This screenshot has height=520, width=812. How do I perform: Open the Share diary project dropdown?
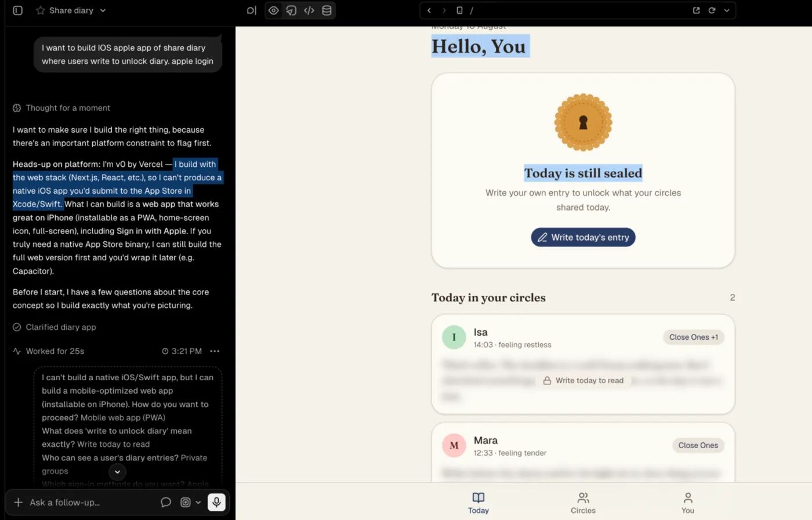click(103, 10)
